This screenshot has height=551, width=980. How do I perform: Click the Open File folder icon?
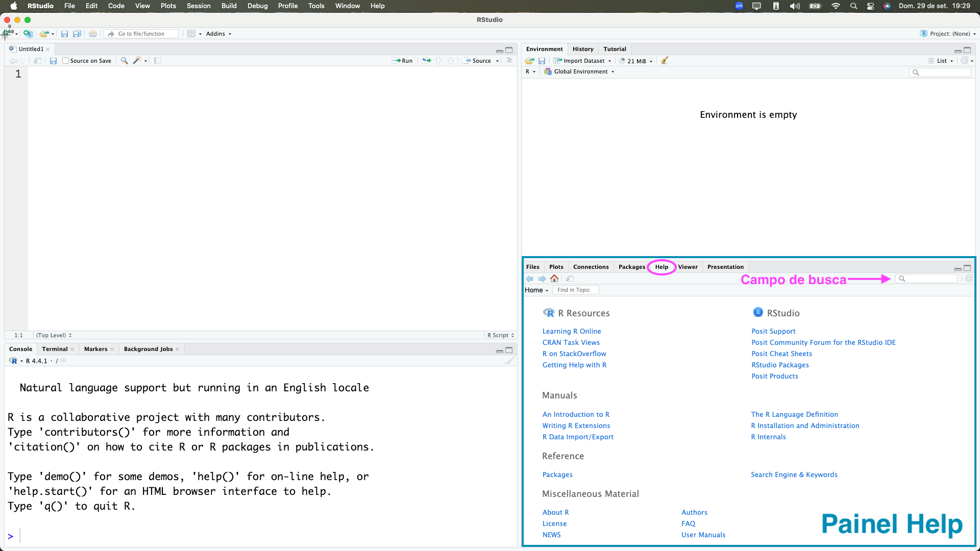coord(44,34)
